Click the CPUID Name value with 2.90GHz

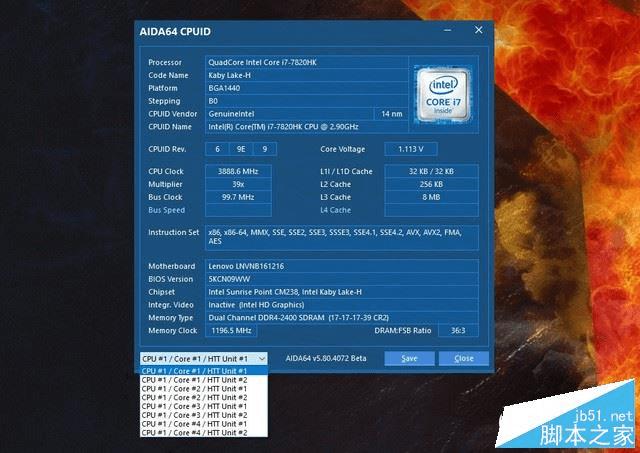tap(307, 127)
